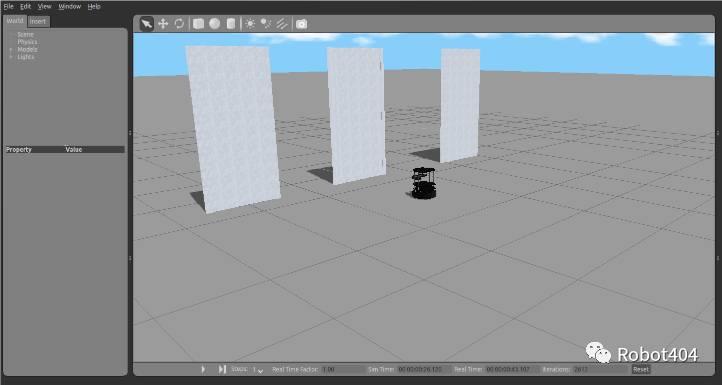
Task: Take a screenshot with camera icon
Action: (301, 24)
